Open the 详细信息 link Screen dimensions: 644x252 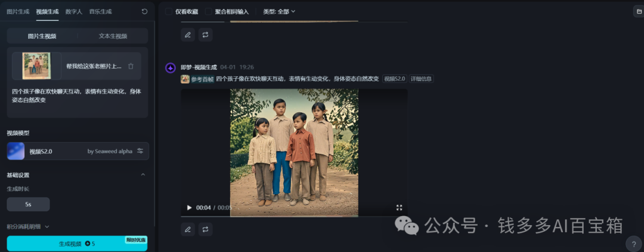422,78
